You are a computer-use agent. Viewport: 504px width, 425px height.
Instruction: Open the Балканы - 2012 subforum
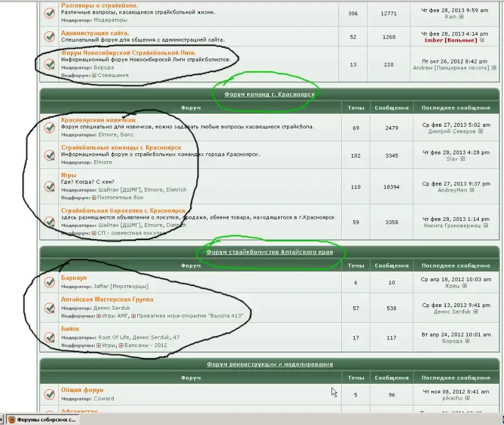point(146,345)
